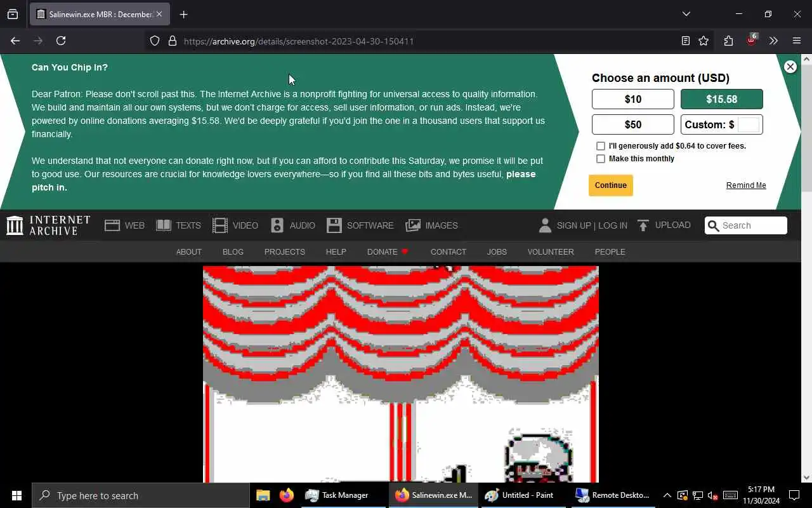812x508 pixels.
Task: Check Make this monthly checkbox
Action: 601,159
